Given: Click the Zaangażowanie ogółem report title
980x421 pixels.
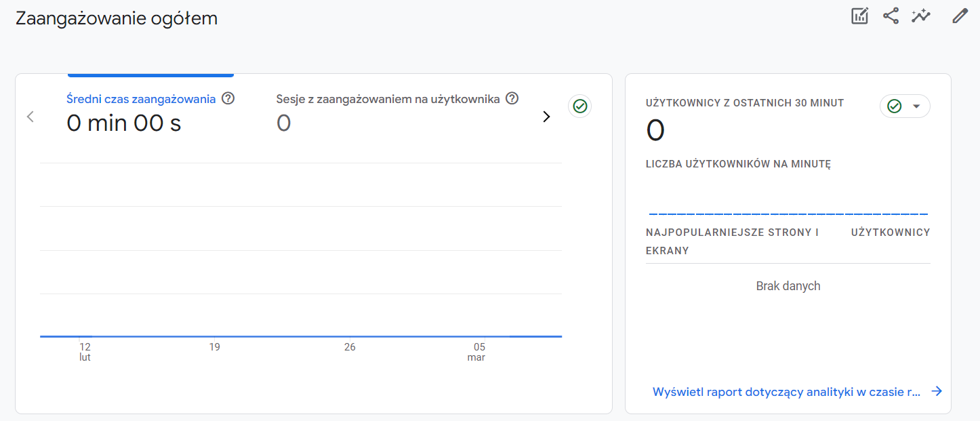Looking at the screenshot, I should point(116,18).
